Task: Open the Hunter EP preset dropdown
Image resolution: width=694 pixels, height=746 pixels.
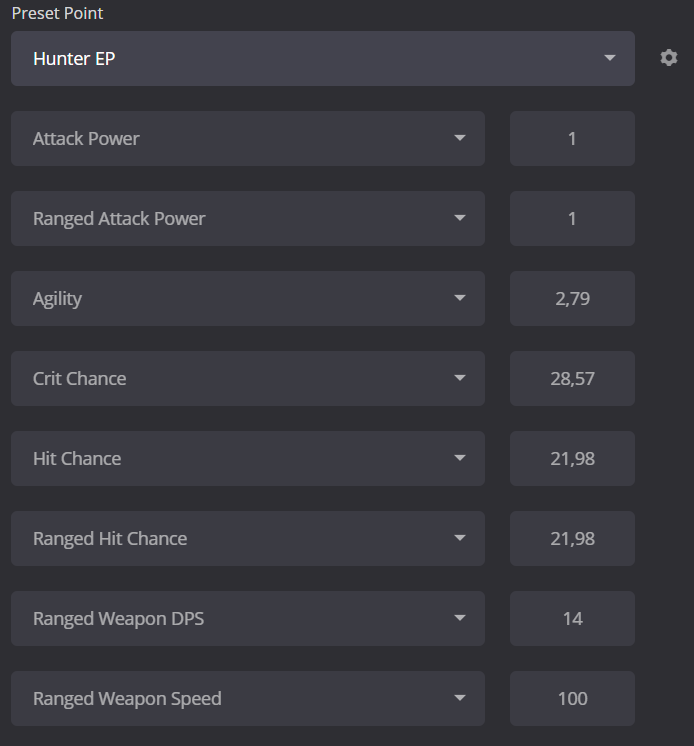Action: (322, 58)
